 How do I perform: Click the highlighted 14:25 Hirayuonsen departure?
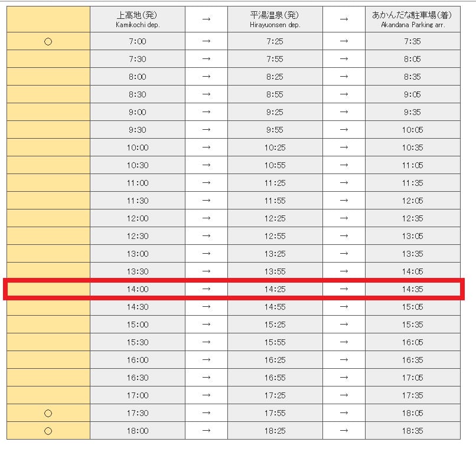pos(275,289)
